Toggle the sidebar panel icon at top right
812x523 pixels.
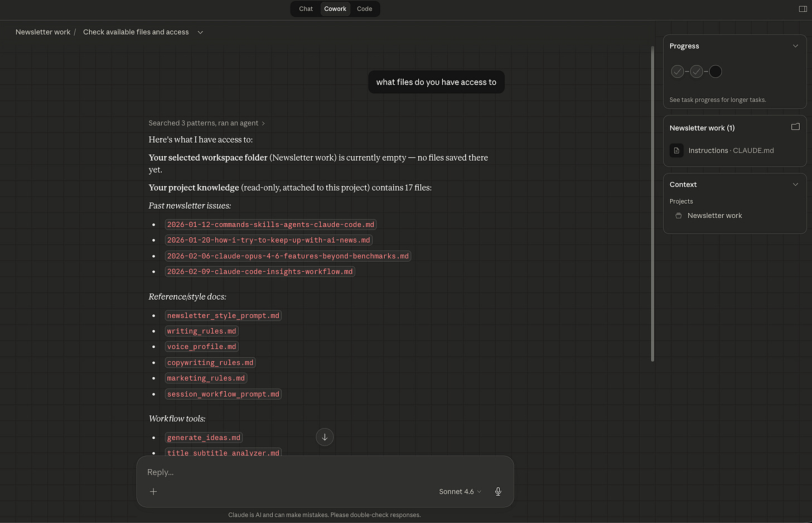(803, 9)
